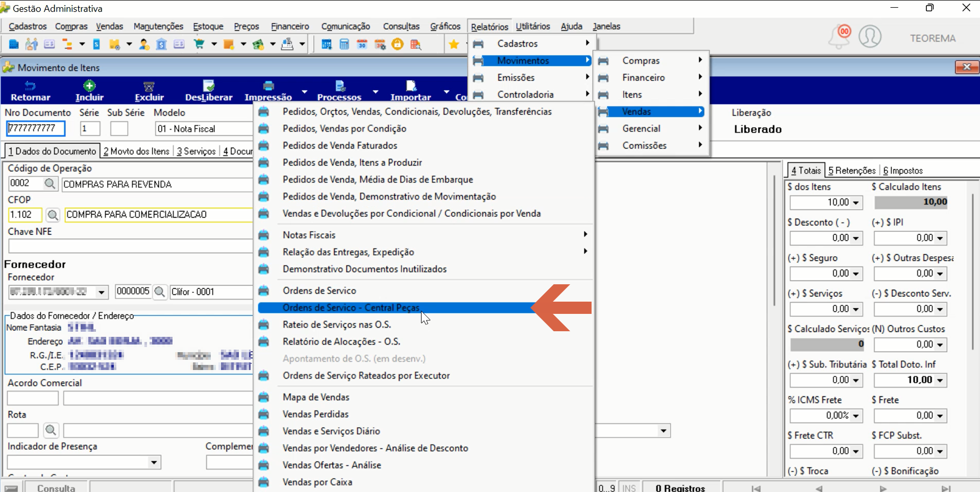Click the Fornecedor code lookup magnifier
Screen dimensions: 980x492
tap(160, 291)
